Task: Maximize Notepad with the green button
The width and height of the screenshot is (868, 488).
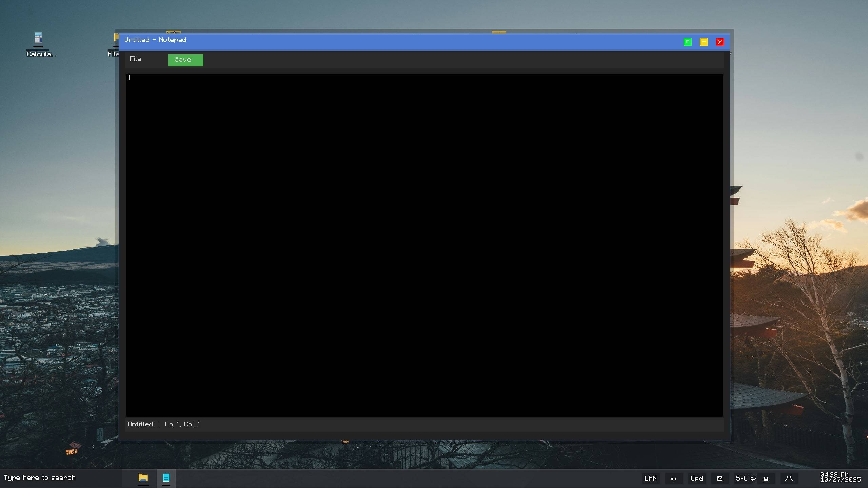Action: 687,42
